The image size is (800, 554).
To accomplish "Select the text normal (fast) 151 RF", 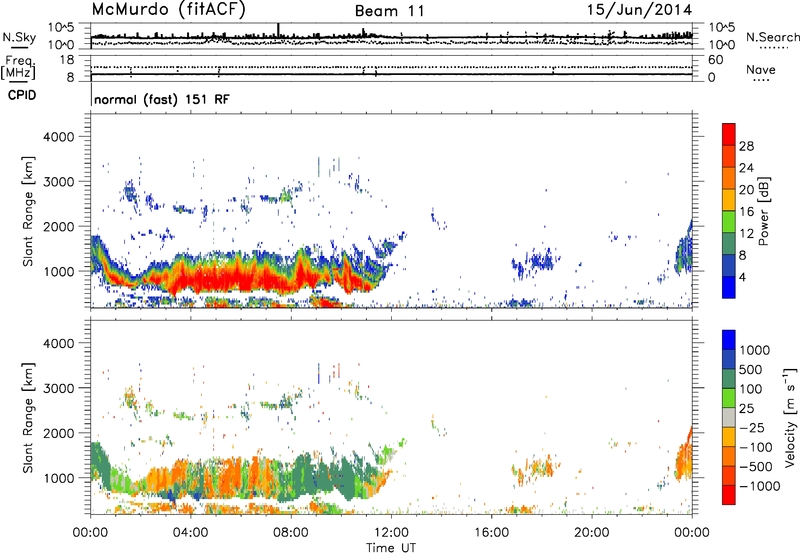I will click(162, 99).
